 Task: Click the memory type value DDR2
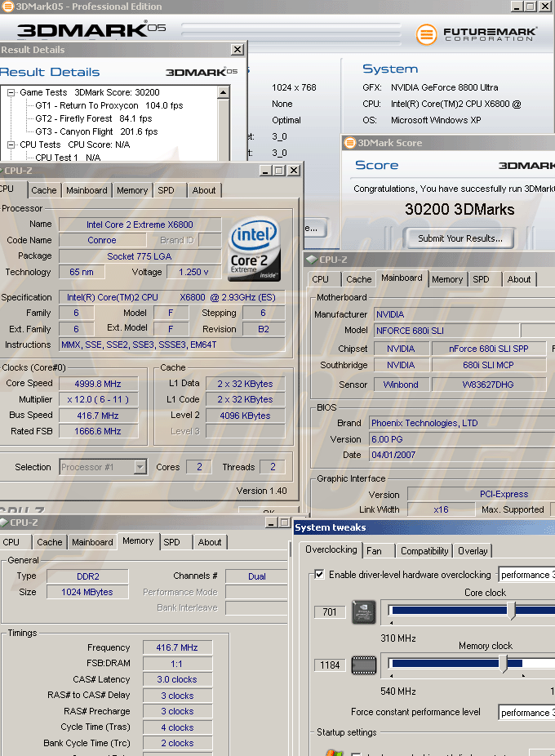[x=88, y=576]
